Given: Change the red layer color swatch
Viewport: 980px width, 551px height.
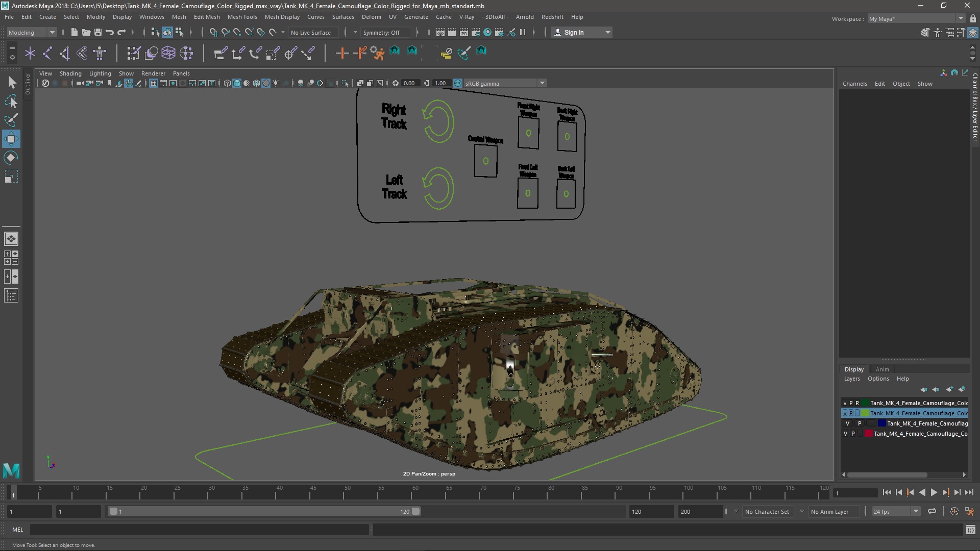Looking at the screenshot, I should click(x=868, y=434).
